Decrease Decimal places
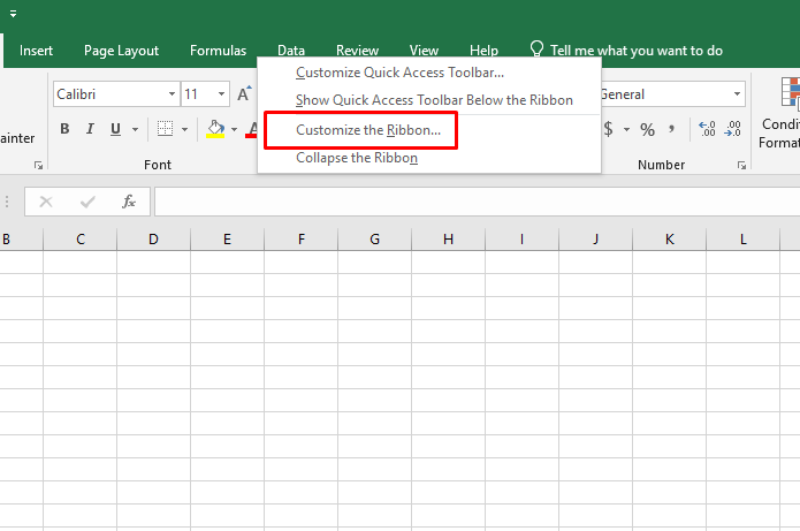The image size is (800, 531). (733, 129)
